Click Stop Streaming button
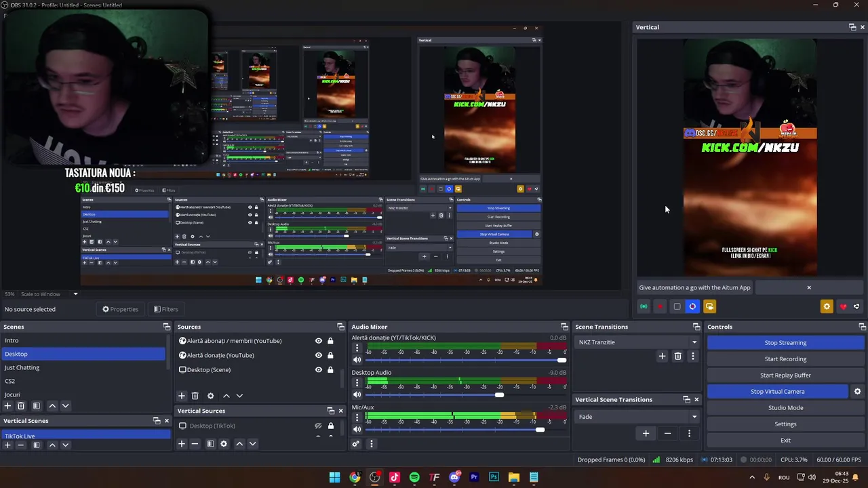 coord(785,343)
